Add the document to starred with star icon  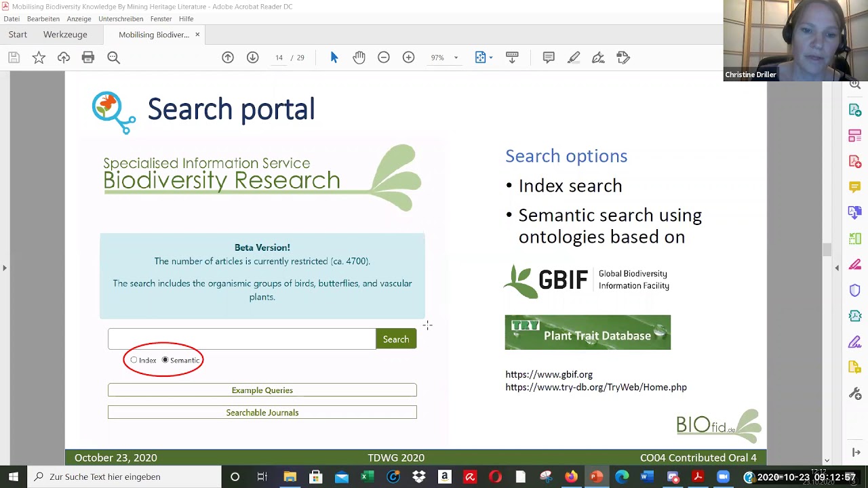(x=39, y=58)
